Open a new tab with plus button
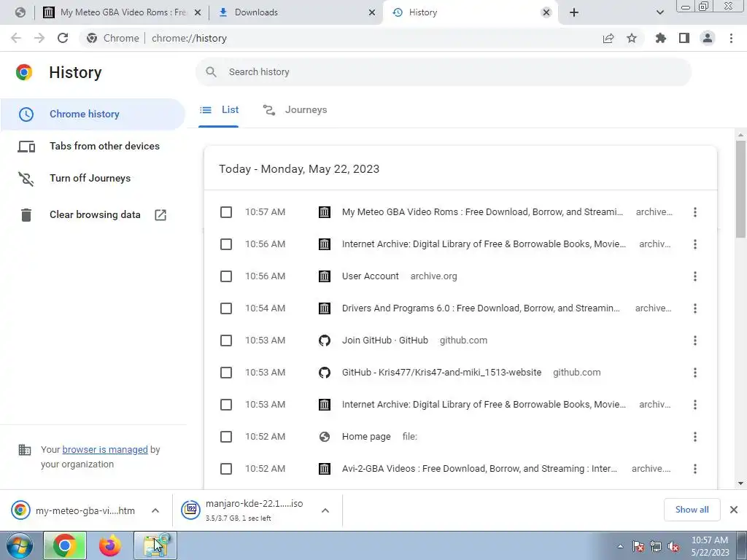The height and width of the screenshot is (560, 747). coord(574,12)
